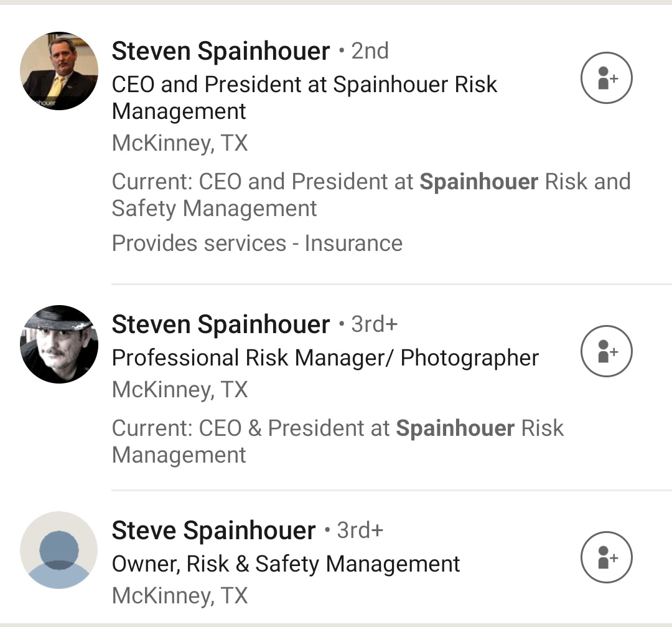Click McKinney, TX under Steve Spainhouer
This screenshot has height=627, width=672.
180,596
